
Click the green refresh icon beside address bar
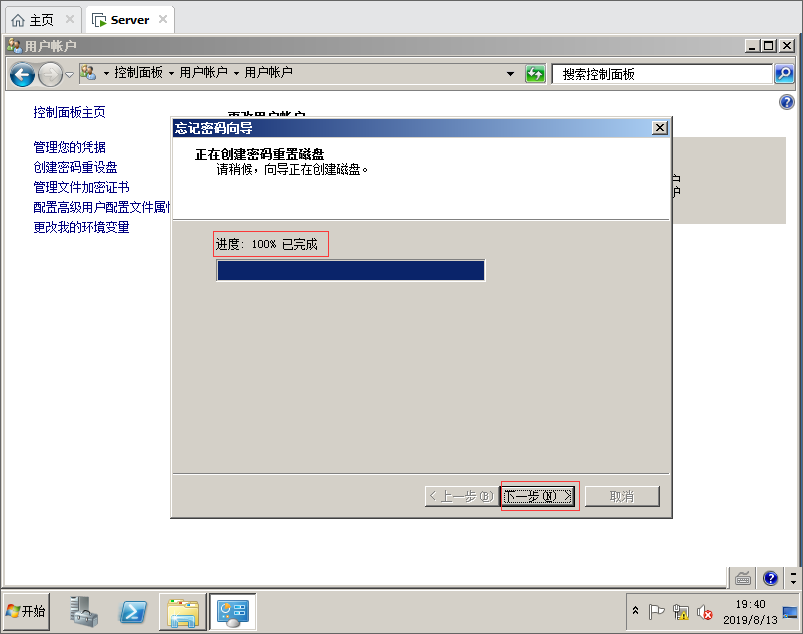(535, 74)
